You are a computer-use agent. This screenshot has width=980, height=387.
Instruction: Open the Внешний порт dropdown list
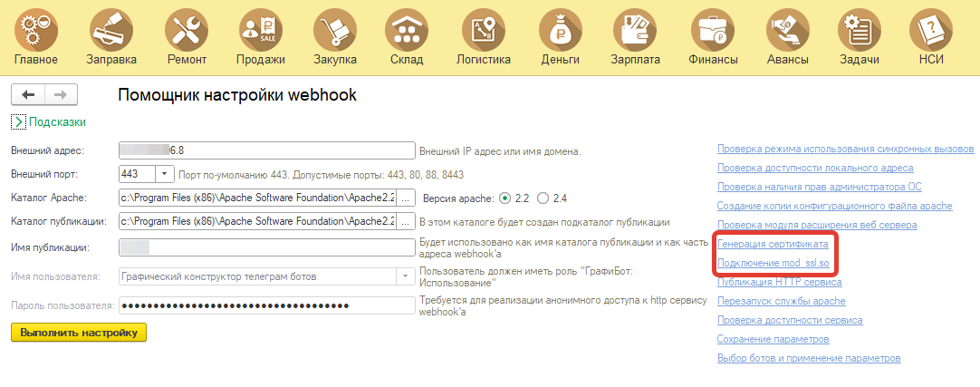point(164,174)
